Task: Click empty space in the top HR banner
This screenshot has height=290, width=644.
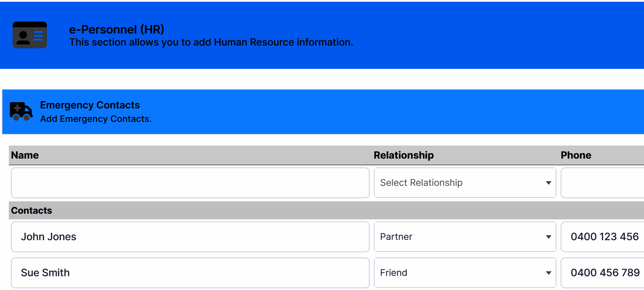Action: 494,35
